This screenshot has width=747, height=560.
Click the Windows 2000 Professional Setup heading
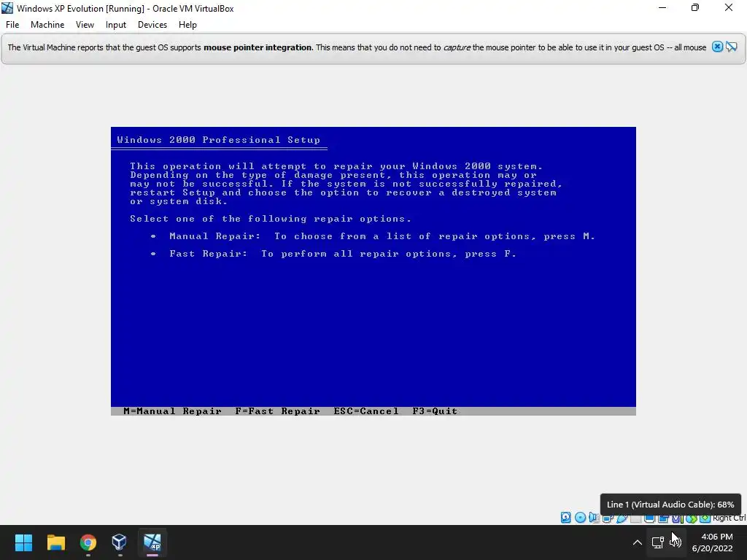219,140
